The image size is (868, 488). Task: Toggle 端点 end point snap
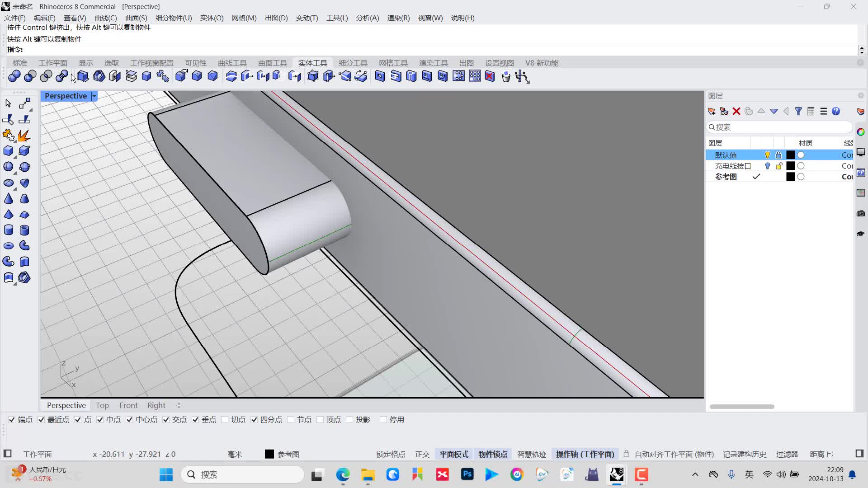point(12,420)
